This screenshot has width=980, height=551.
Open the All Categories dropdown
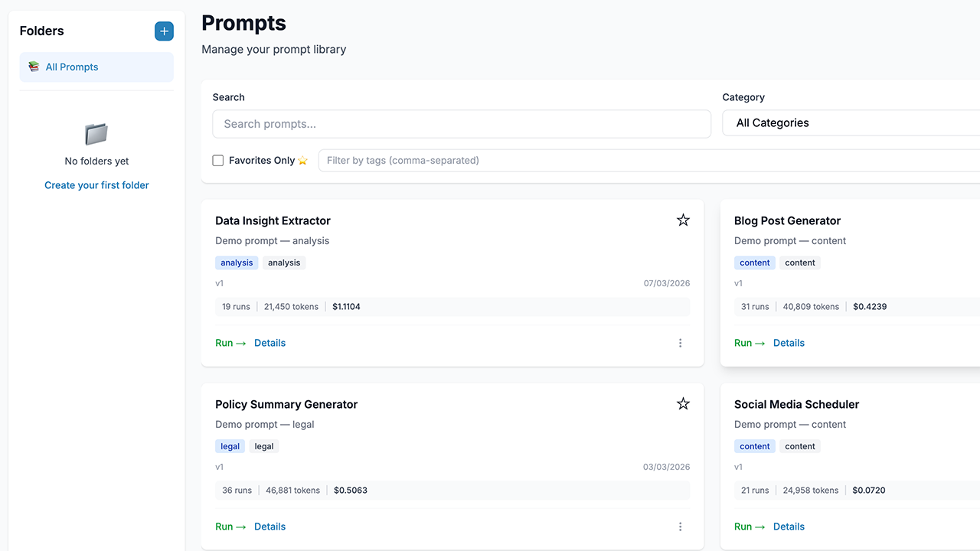coord(851,123)
